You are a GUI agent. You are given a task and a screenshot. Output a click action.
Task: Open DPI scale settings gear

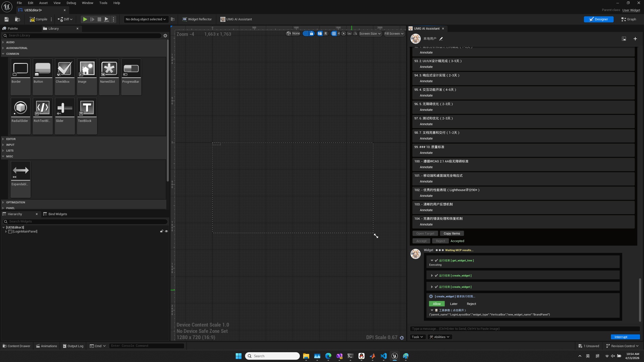(x=402, y=338)
